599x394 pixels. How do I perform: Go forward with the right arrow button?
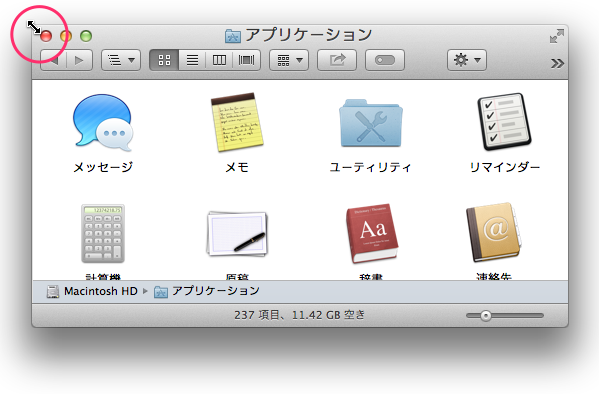coord(79,60)
